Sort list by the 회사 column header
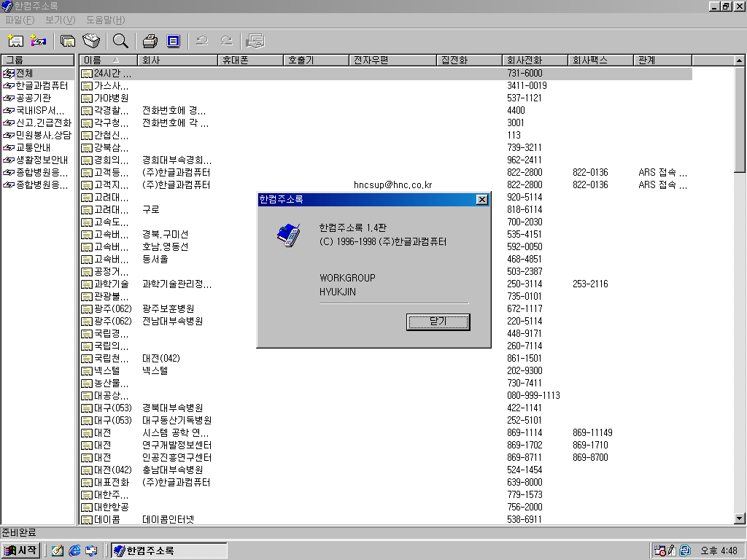This screenshot has height=560, width=747. 177,60
